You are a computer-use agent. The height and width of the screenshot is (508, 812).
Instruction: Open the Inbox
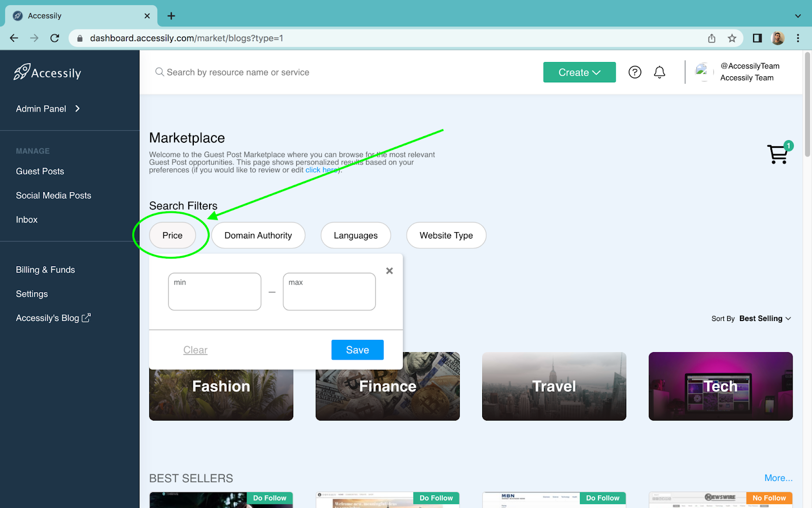coord(27,219)
